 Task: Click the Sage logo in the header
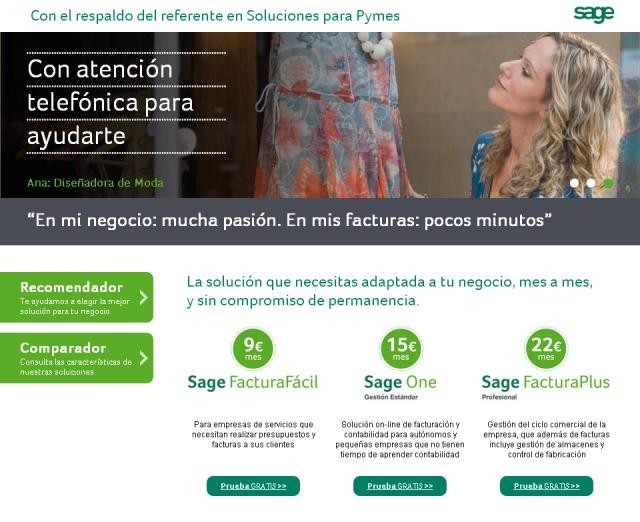593,15
